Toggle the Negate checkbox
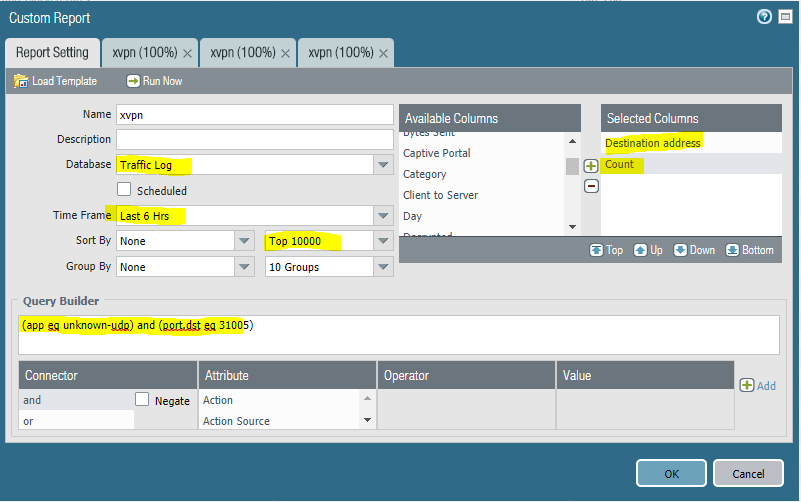The image size is (801, 502). click(x=142, y=400)
